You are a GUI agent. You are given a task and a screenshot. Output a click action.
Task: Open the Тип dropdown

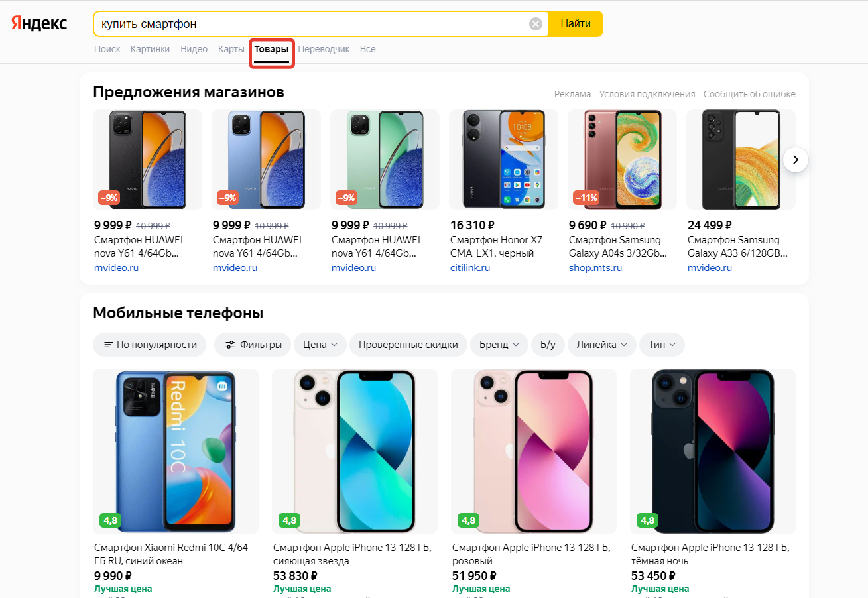[662, 345]
